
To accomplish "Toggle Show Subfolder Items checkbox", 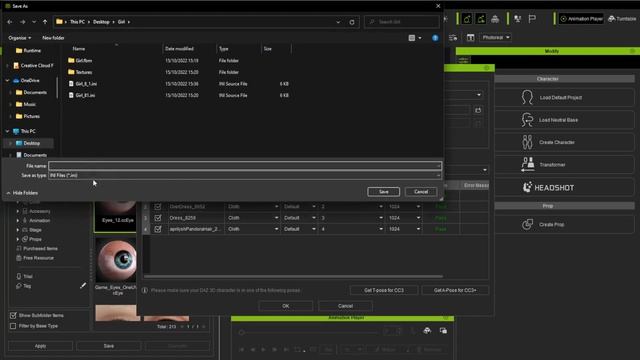I will (x=13, y=316).
